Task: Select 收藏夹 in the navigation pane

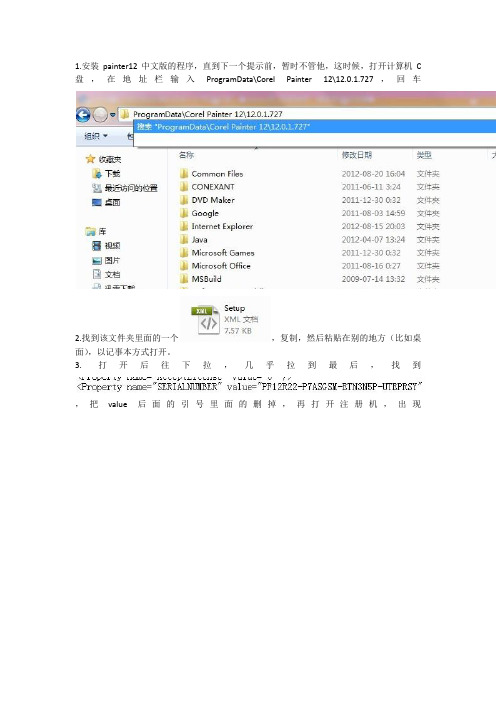Action: pyautogui.click(x=110, y=159)
